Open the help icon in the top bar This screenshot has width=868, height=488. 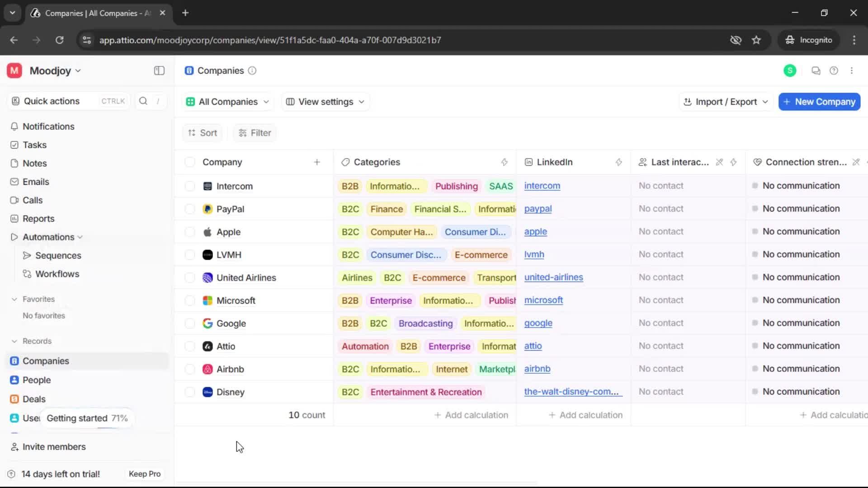point(834,70)
